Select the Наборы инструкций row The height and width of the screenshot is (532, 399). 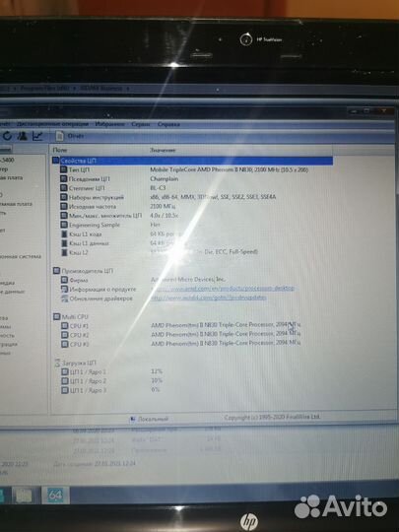pos(192,197)
